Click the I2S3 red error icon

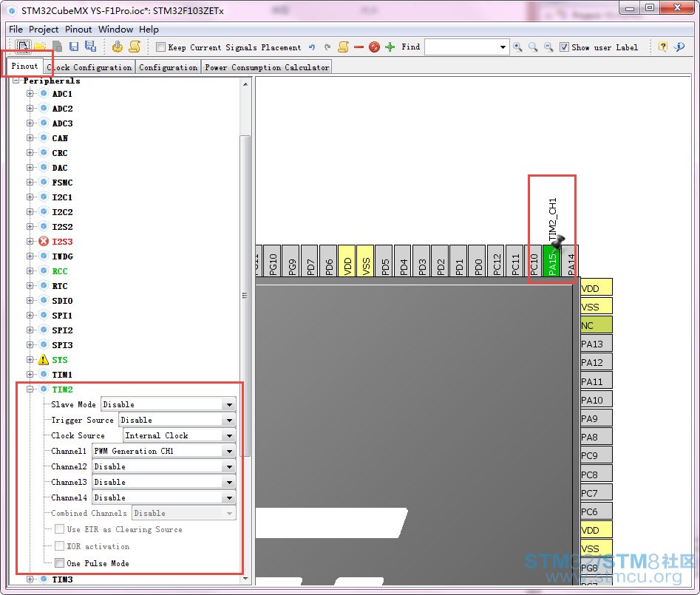pyautogui.click(x=44, y=242)
